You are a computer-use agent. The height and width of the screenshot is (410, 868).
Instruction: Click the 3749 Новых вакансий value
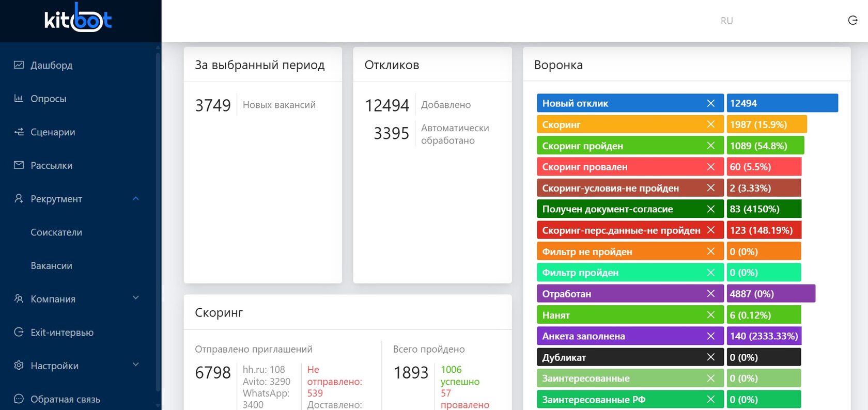tap(212, 105)
